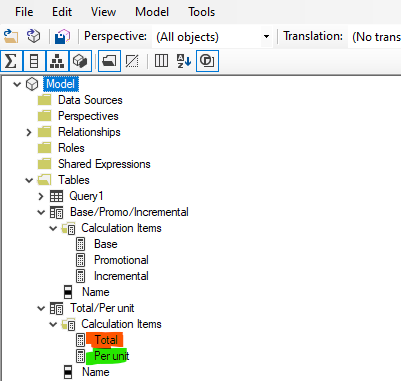Select the Total/Per unit calculation group icon
Screen dimensions: 401x381
click(x=56, y=308)
